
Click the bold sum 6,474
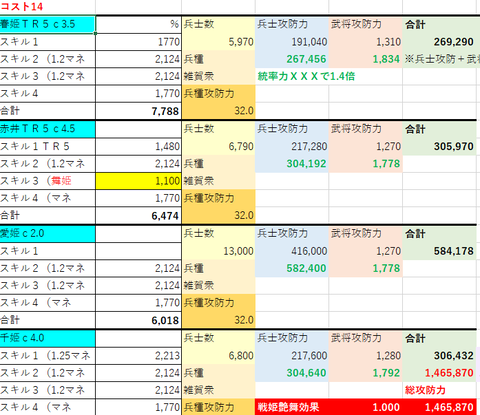[x=138, y=216]
